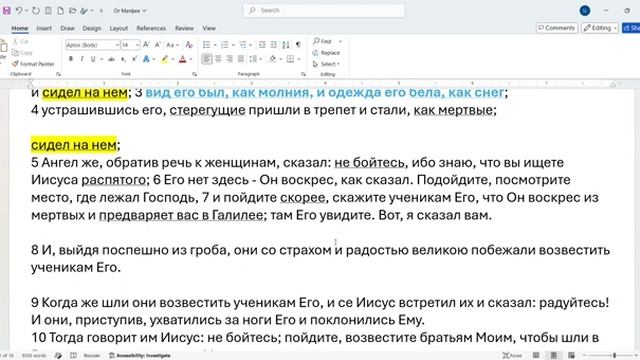Open the Insert tab

click(x=44, y=28)
